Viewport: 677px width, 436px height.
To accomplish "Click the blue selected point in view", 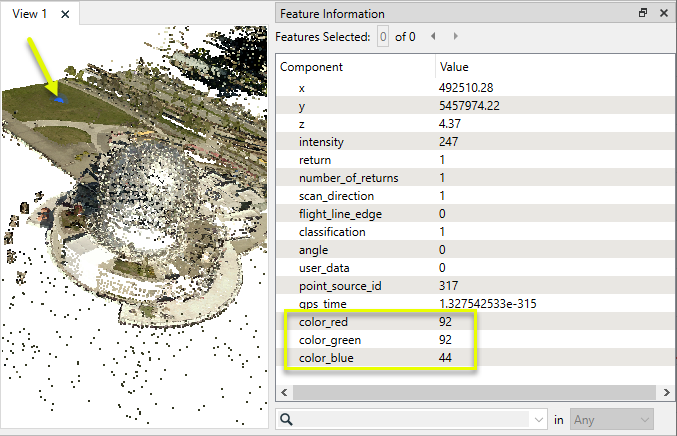I will click(59, 99).
